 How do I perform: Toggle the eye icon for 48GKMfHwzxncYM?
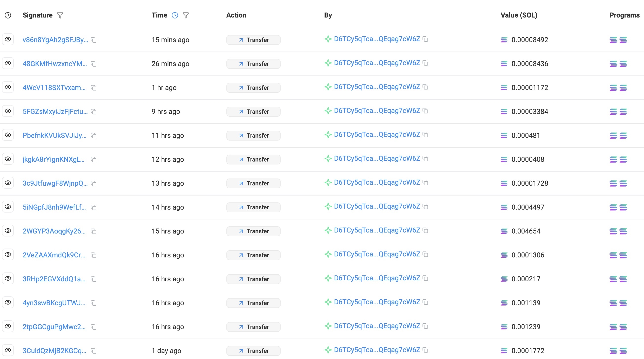coord(8,63)
